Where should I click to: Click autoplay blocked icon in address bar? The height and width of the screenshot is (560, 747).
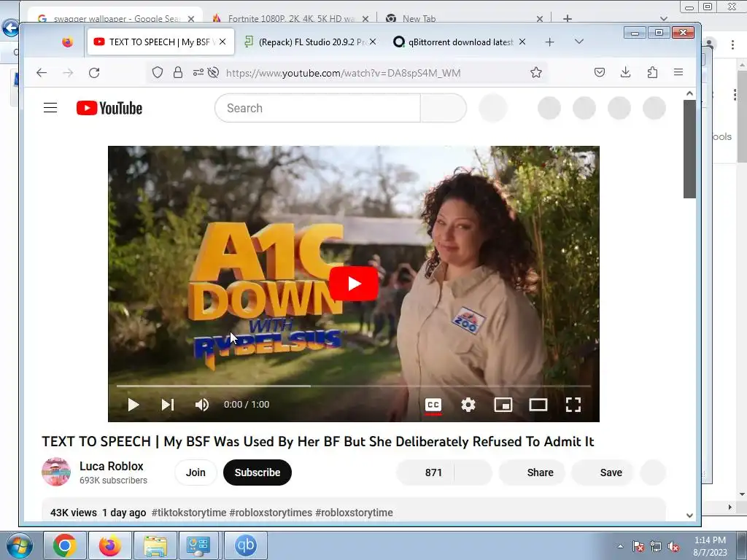coord(214,72)
